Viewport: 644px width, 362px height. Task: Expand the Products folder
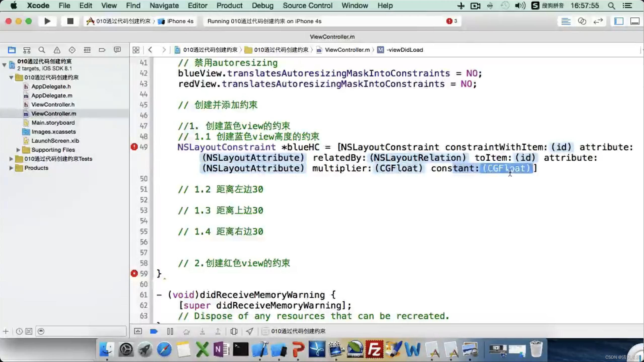(11, 168)
